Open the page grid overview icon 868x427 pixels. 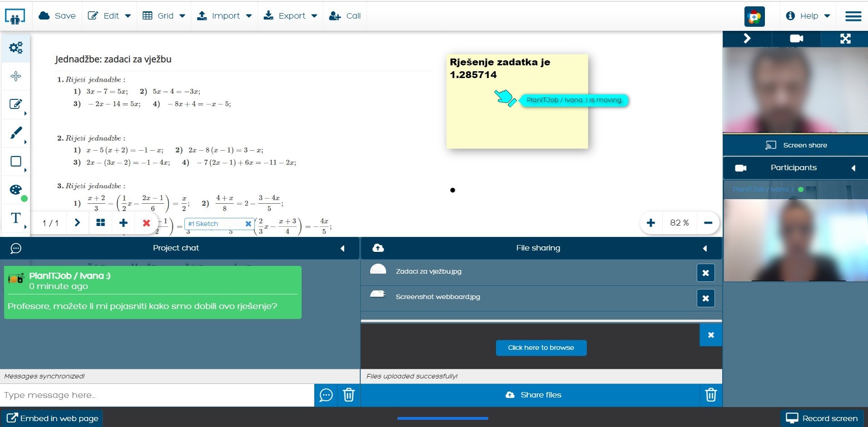click(x=101, y=223)
